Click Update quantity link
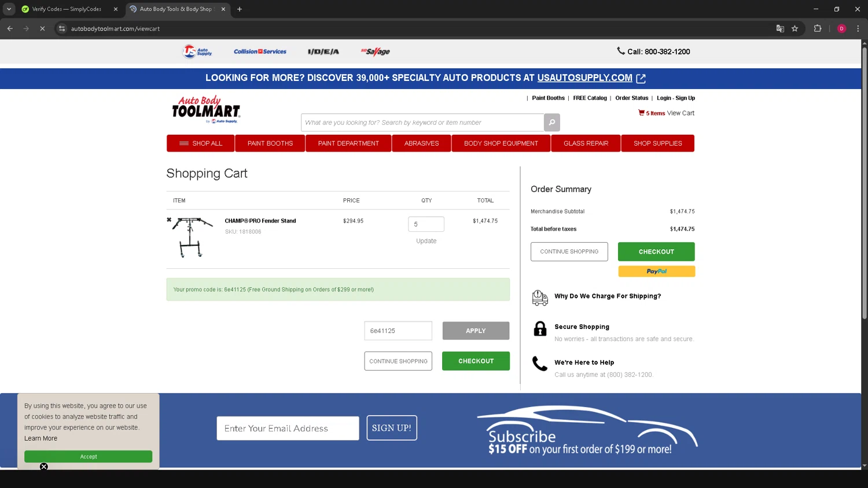The image size is (868, 488). 426,241
